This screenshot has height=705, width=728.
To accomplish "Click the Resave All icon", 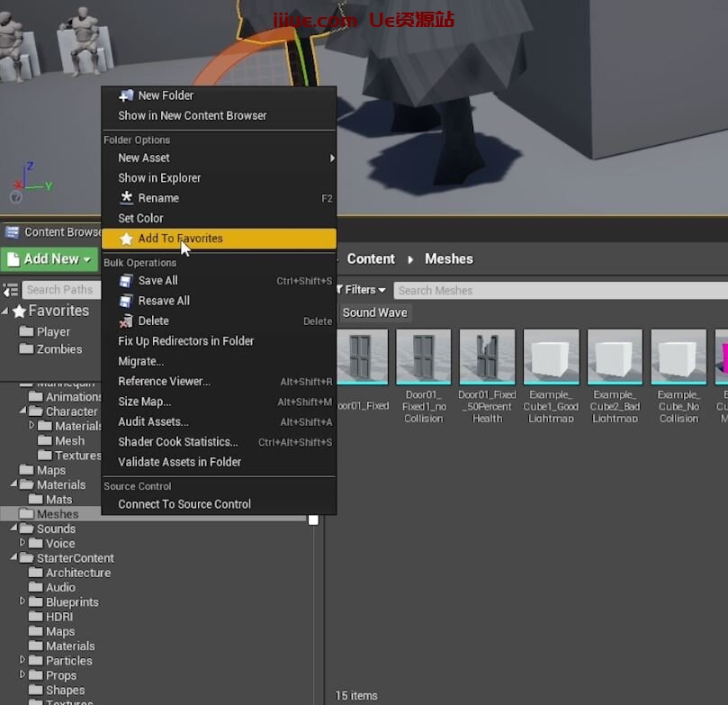I will click(x=126, y=301).
